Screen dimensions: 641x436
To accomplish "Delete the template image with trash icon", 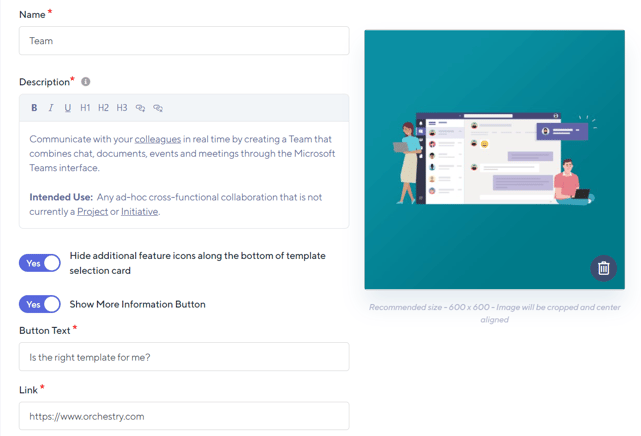I will 603,268.
